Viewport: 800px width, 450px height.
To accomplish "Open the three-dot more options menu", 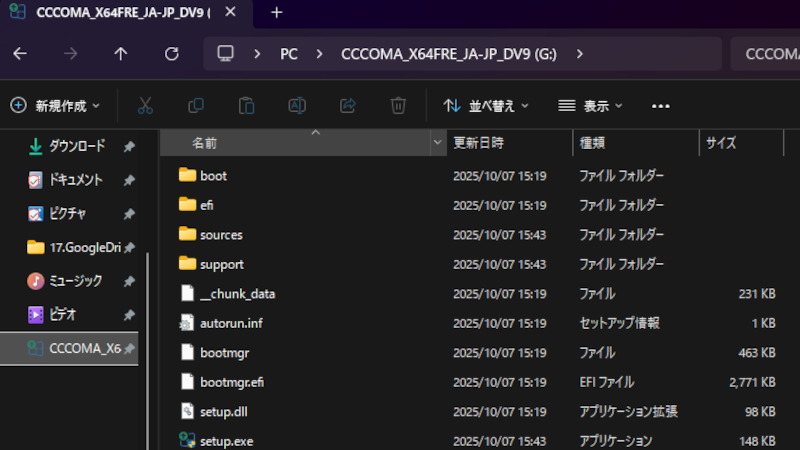I will 660,105.
